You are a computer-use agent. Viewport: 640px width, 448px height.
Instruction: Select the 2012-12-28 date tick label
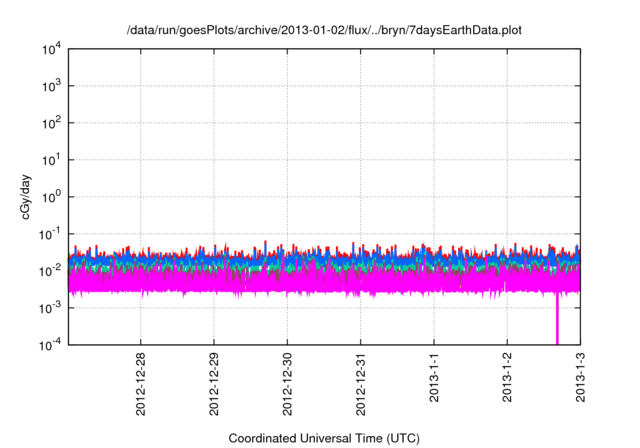click(x=140, y=382)
